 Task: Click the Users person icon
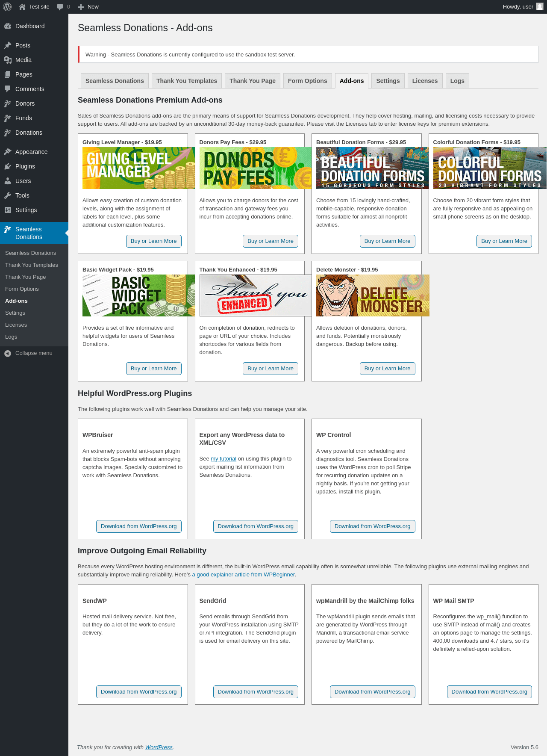pos(8,181)
